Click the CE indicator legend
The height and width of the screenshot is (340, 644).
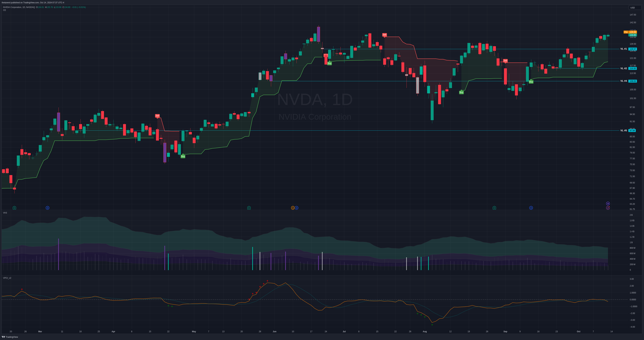(5, 10)
